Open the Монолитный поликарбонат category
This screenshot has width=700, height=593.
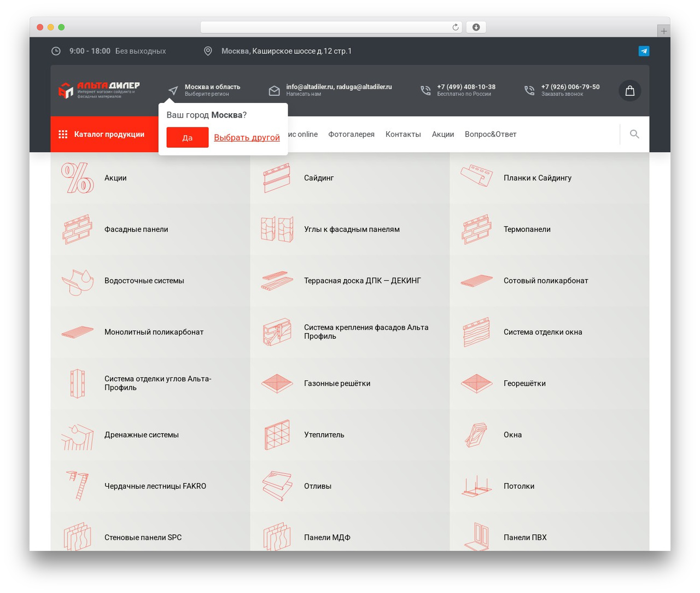[x=150, y=332]
